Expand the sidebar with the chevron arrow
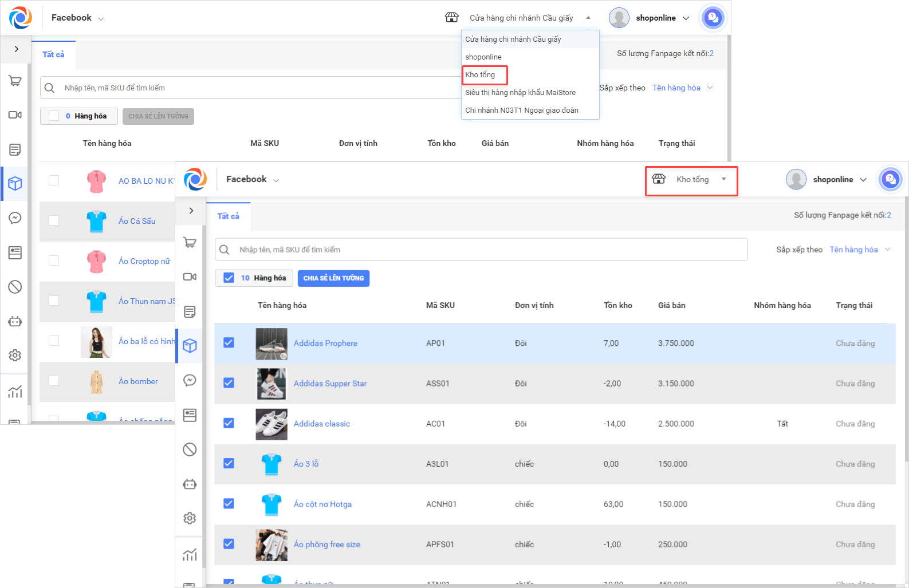The image size is (909, 588). (x=191, y=211)
